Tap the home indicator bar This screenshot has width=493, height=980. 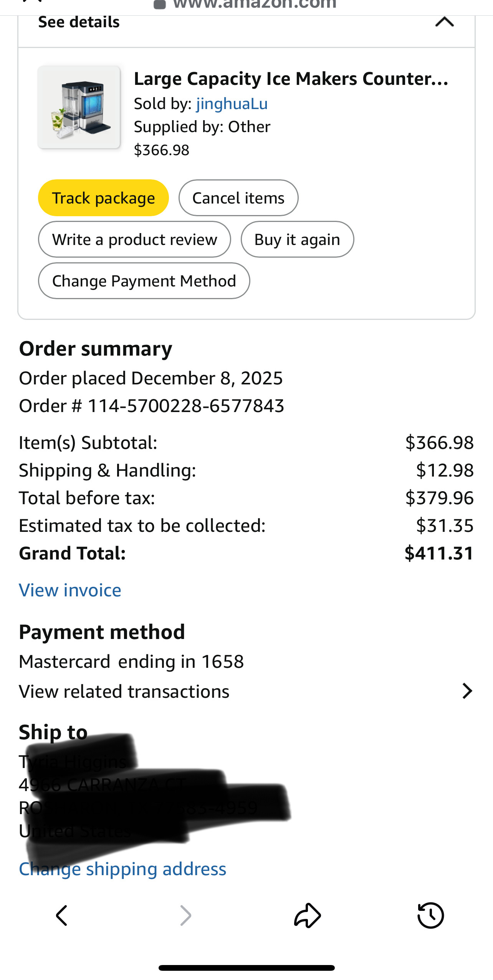point(246,968)
